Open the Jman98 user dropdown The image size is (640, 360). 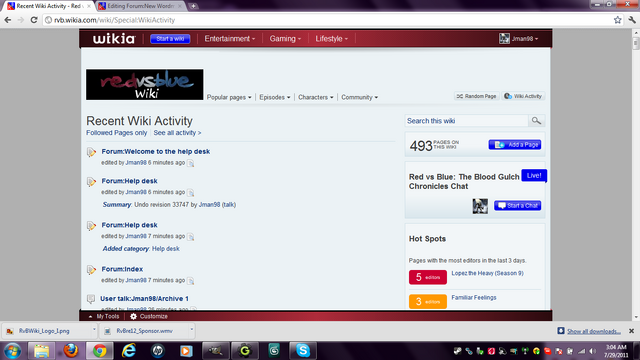(x=518, y=39)
